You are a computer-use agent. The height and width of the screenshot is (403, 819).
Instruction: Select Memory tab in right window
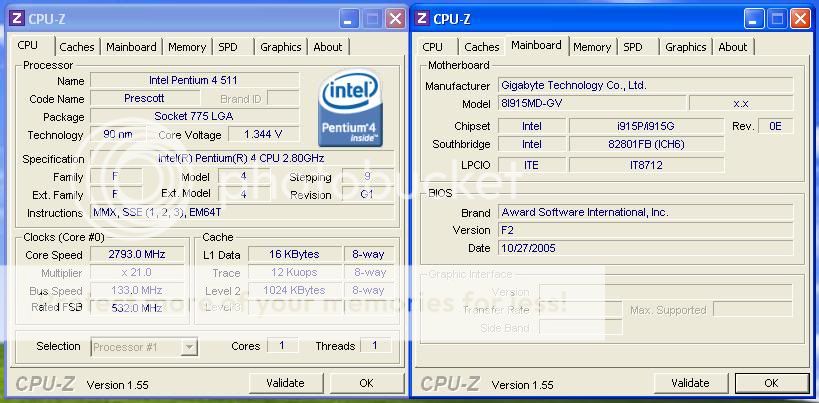click(x=592, y=47)
